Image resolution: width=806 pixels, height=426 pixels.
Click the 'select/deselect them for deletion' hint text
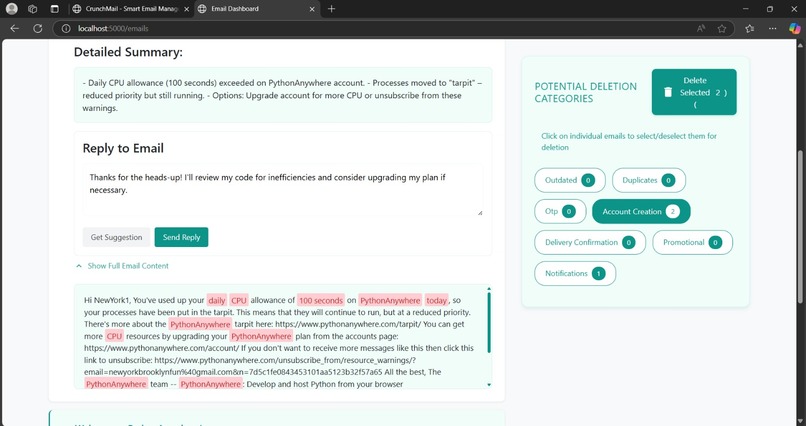pyautogui.click(x=629, y=141)
